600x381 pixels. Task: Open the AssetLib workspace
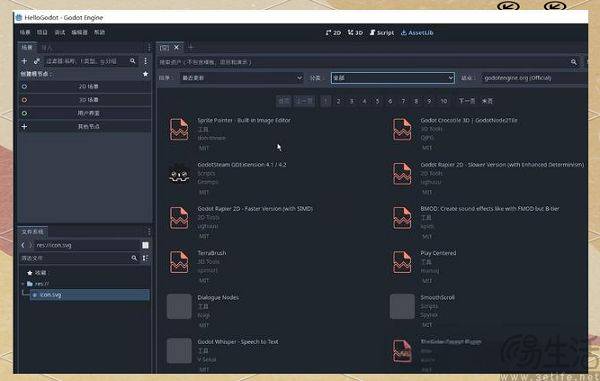tap(417, 33)
